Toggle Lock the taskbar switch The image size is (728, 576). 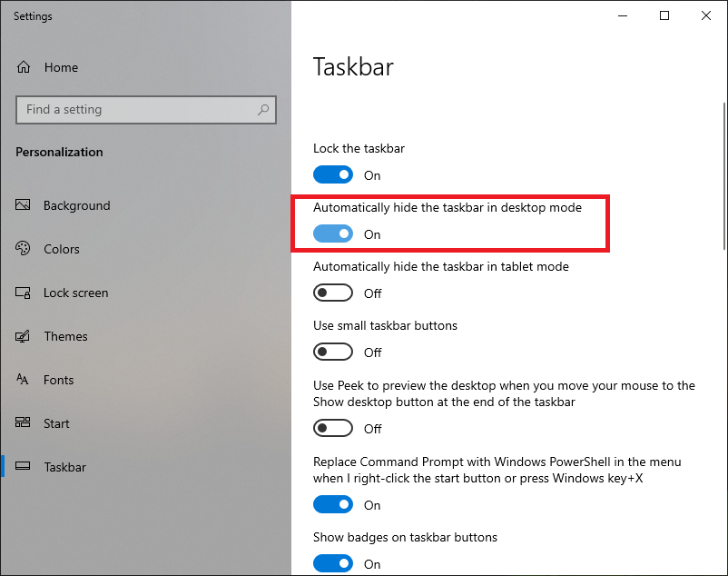coord(332,174)
